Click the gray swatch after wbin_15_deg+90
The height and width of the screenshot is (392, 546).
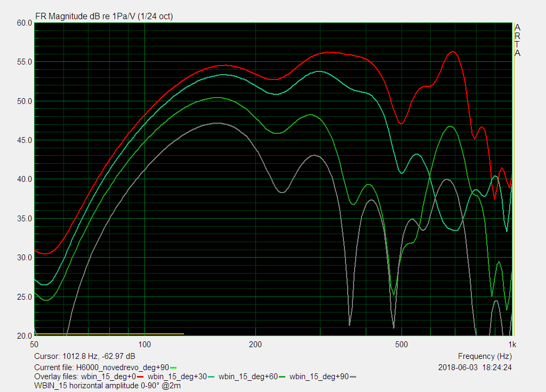click(x=353, y=377)
